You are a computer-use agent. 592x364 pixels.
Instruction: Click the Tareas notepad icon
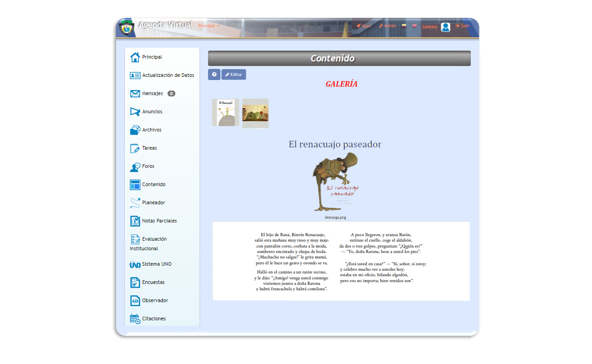pyautogui.click(x=135, y=148)
